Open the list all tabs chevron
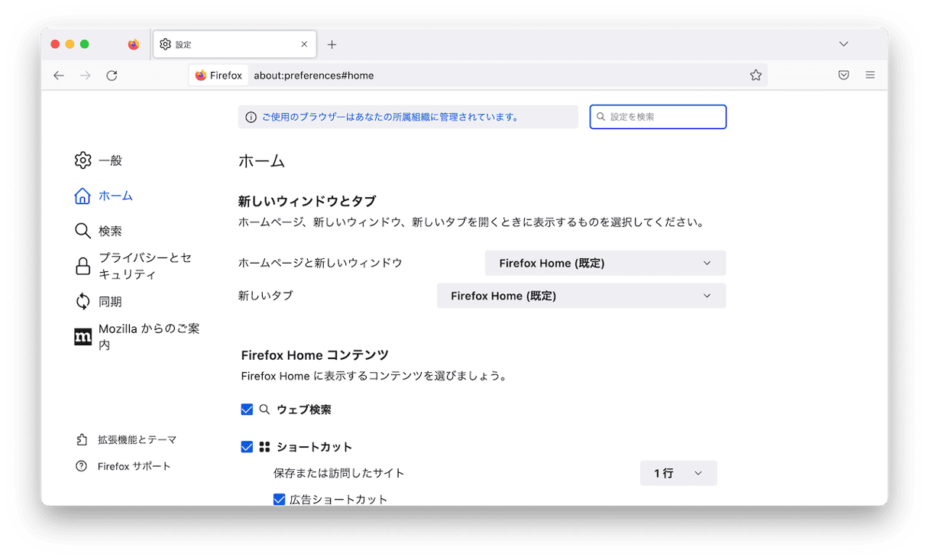 pos(843,44)
